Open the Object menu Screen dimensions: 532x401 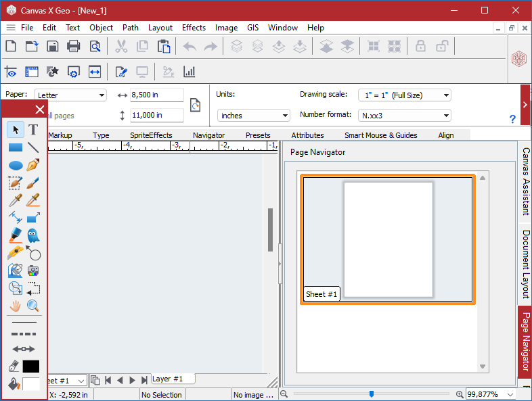coord(101,28)
